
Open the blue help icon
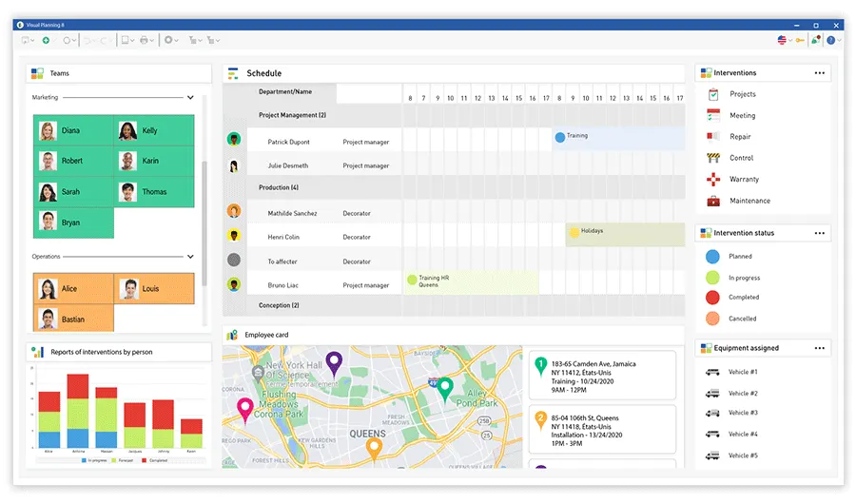click(830, 41)
